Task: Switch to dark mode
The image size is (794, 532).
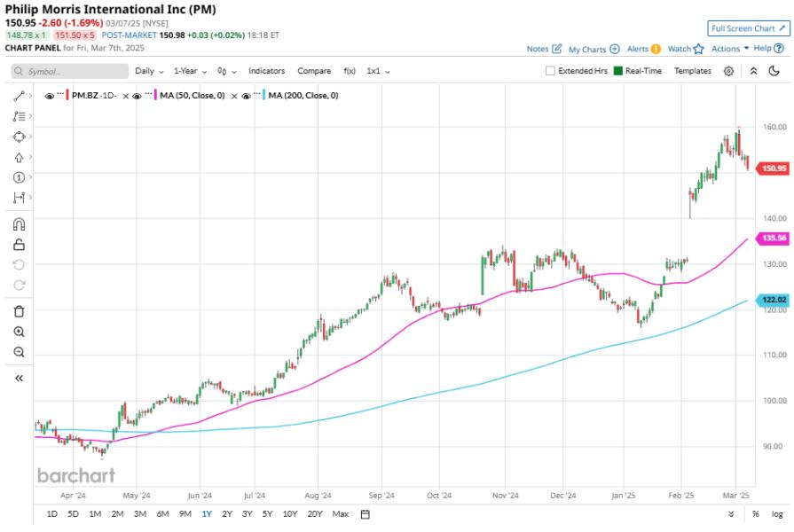Action: pyautogui.click(x=774, y=71)
